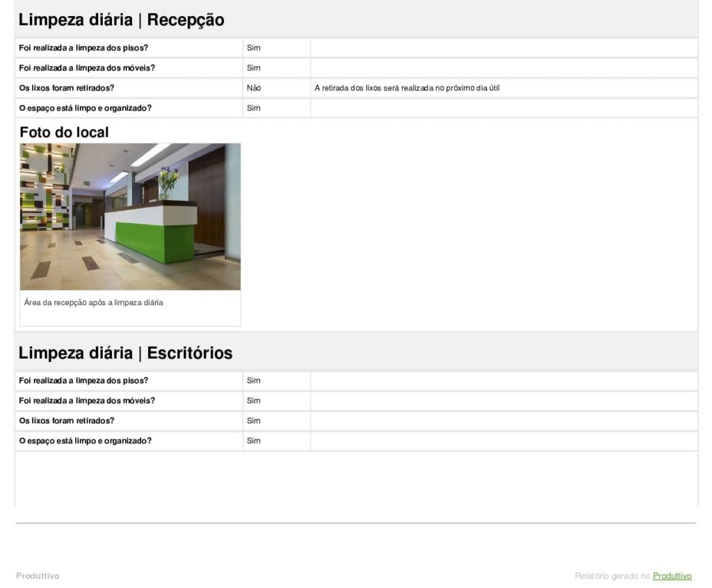The image size is (712, 588).
Task: Click 'Foi realizada a limpeza dos móveis?' under Recepção
Action: coord(87,68)
